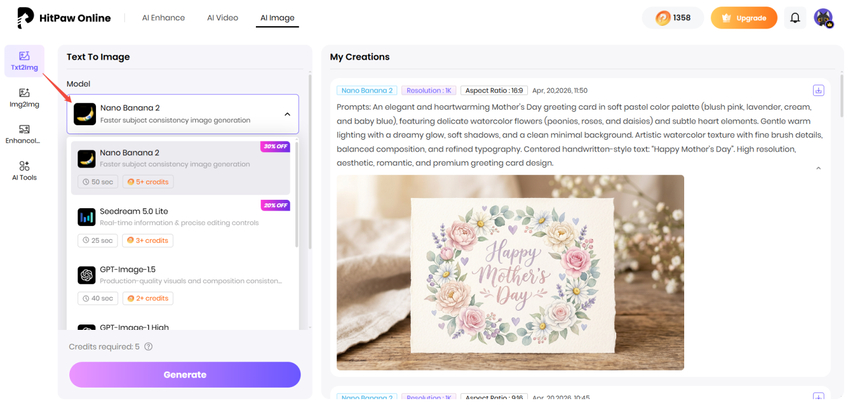Open the Txt2Img sidebar tool
The image size is (853, 408).
pyautogui.click(x=24, y=61)
